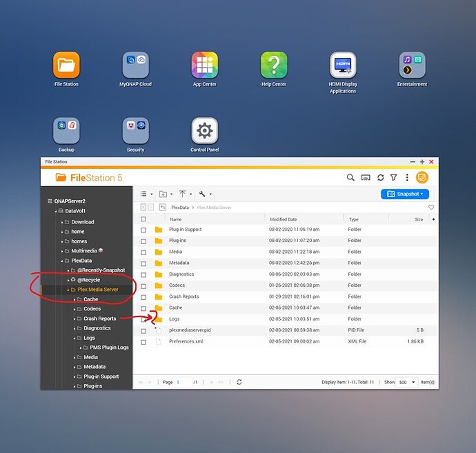Click the Logs folder in file list
The width and height of the screenshot is (476, 453).
click(x=175, y=319)
